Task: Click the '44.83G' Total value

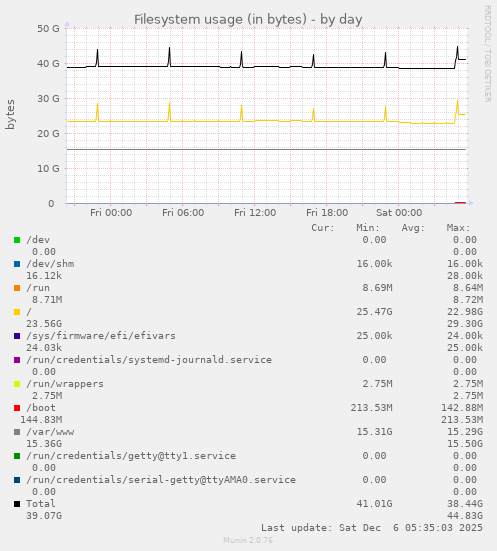Action: click(465, 516)
